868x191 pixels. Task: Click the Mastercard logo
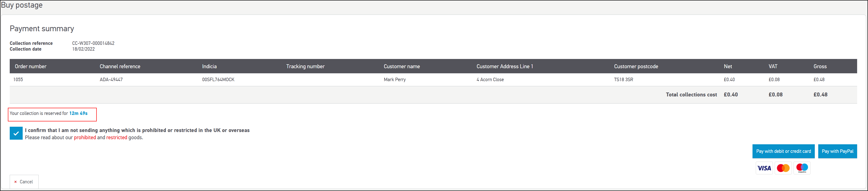point(783,168)
